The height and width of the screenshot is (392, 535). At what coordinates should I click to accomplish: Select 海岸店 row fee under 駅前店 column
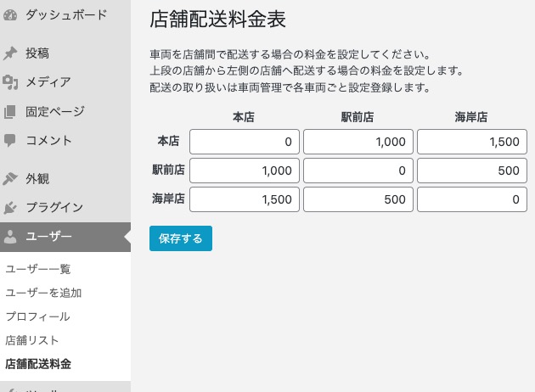point(358,199)
